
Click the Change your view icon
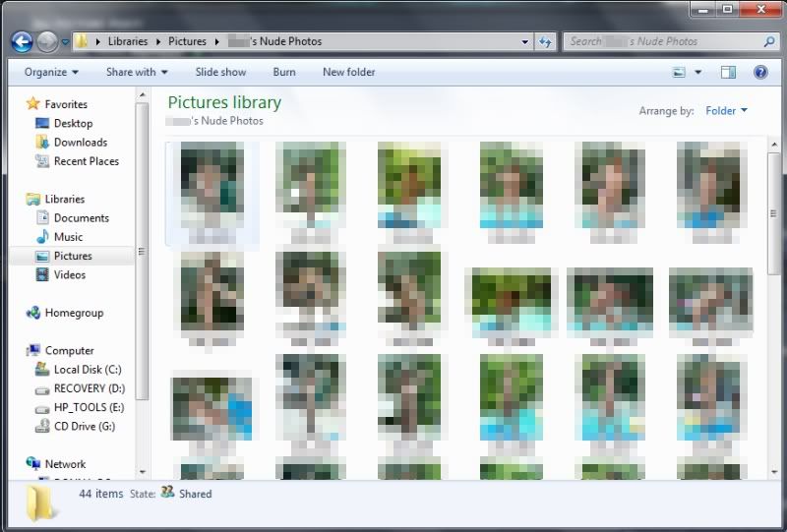click(x=679, y=72)
